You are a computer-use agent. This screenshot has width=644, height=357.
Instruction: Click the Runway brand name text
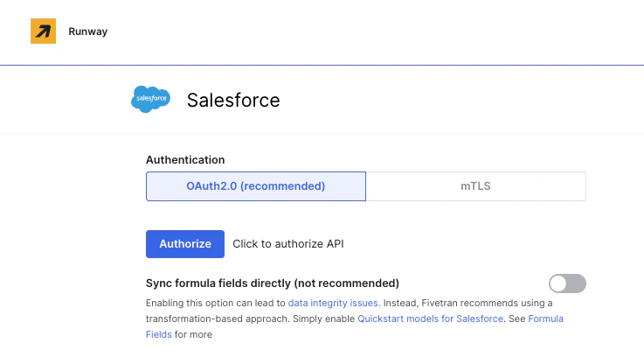coord(88,31)
